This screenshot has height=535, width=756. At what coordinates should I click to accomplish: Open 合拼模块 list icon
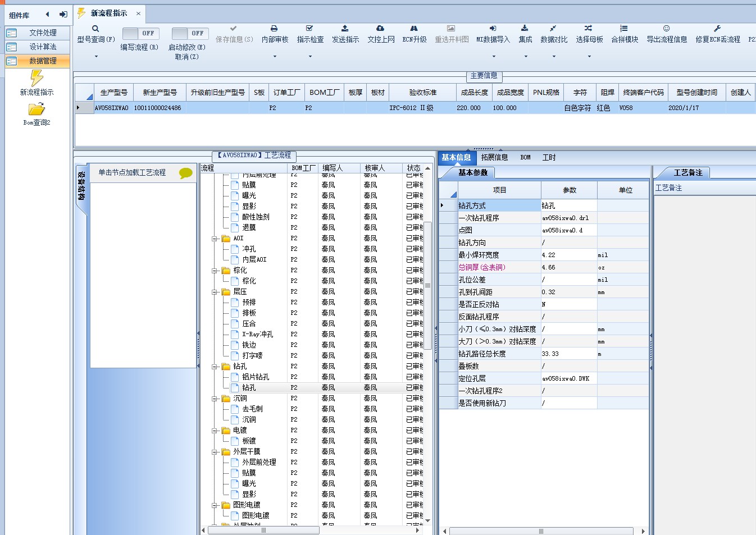(x=624, y=28)
